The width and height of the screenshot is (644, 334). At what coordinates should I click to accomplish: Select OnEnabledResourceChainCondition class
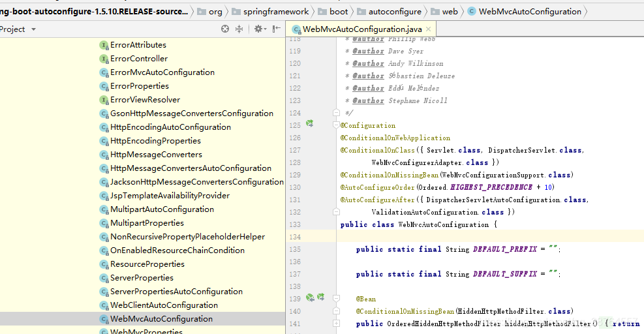coord(177,250)
